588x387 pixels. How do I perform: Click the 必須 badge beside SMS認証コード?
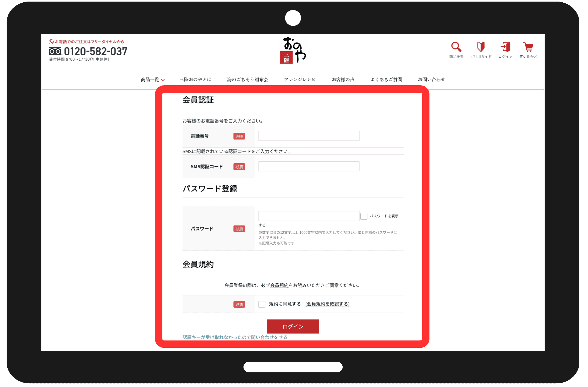click(x=239, y=167)
